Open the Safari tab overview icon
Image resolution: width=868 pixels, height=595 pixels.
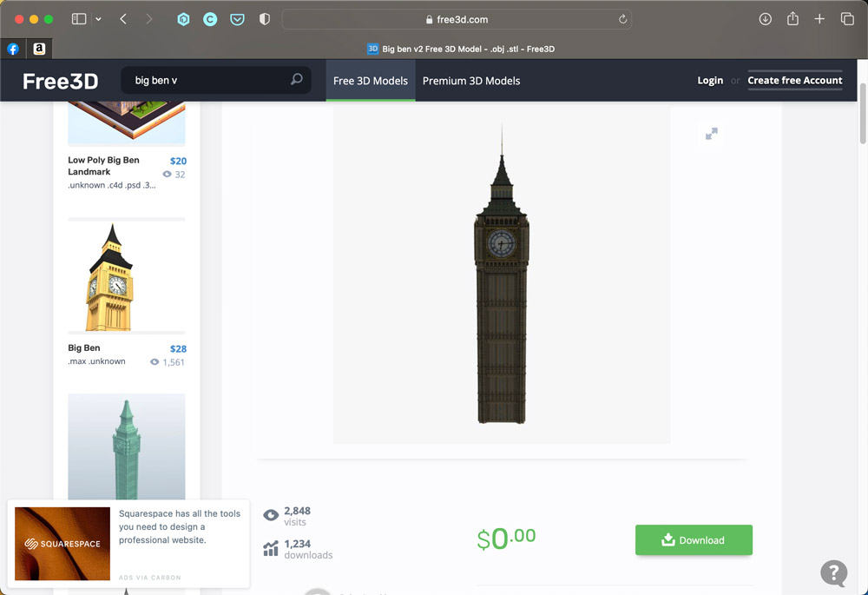[847, 19]
